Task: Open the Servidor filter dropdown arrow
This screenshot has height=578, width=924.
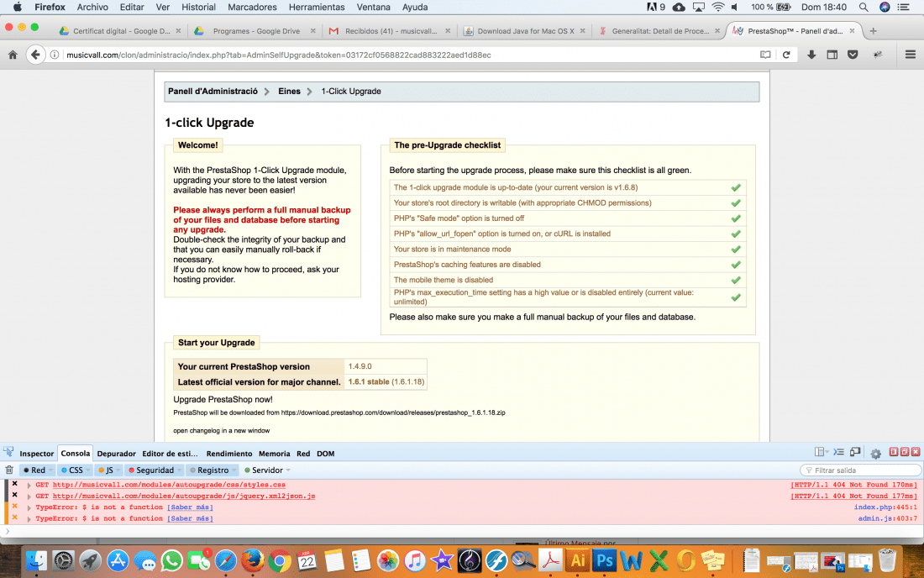Action: (x=288, y=470)
